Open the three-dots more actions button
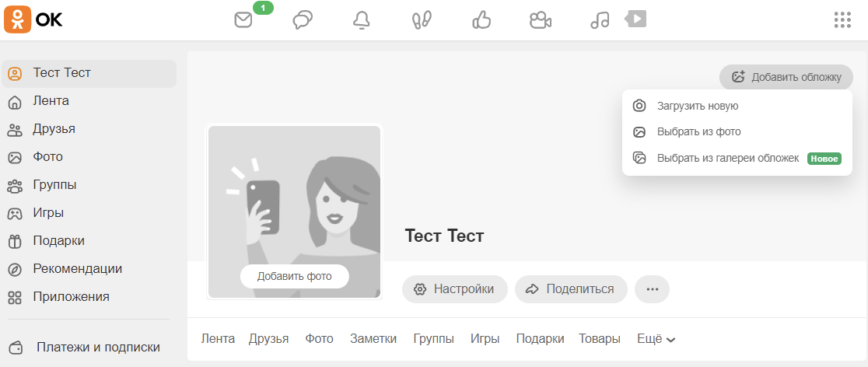Screen dimensions: 868x367 pyautogui.click(x=652, y=289)
